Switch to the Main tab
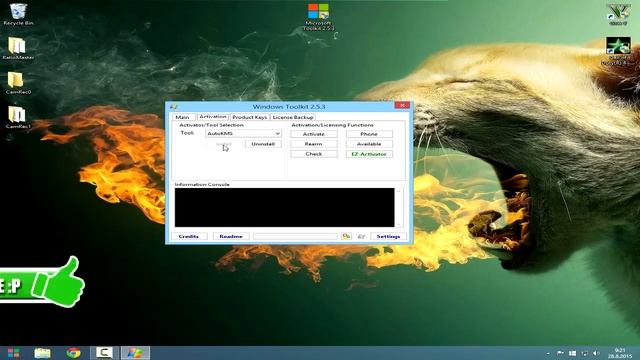 tap(182, 117)
